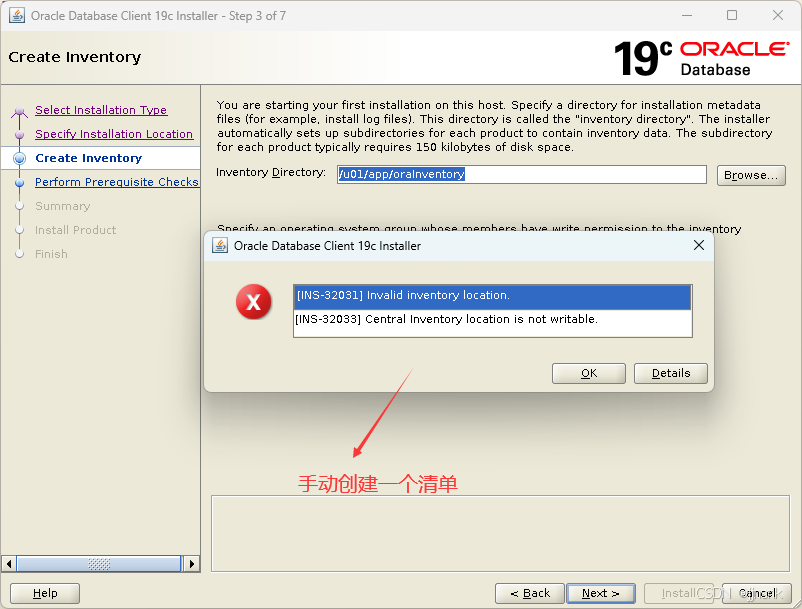Close the error dialog with X
Viewport: 802px width, 609px height.
pos(699,245)
